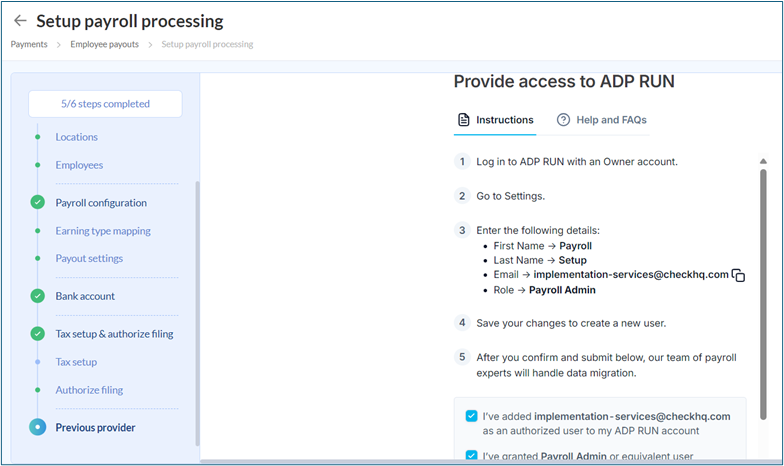Click the 'Last Name → Setup' line
Screen dimensions: 784x466
540,260
